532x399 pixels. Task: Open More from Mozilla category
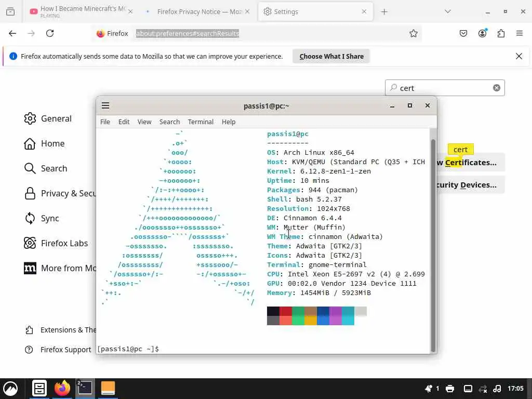[x=60, y=268]
